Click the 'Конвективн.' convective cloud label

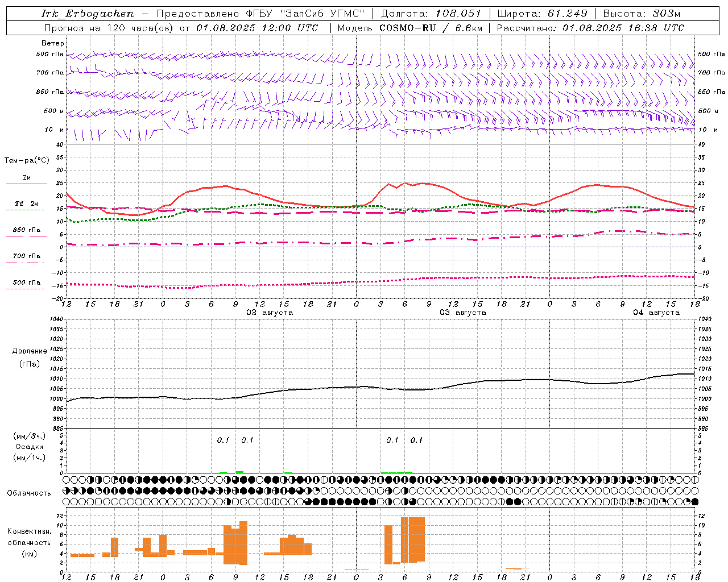tap(29, 531)
